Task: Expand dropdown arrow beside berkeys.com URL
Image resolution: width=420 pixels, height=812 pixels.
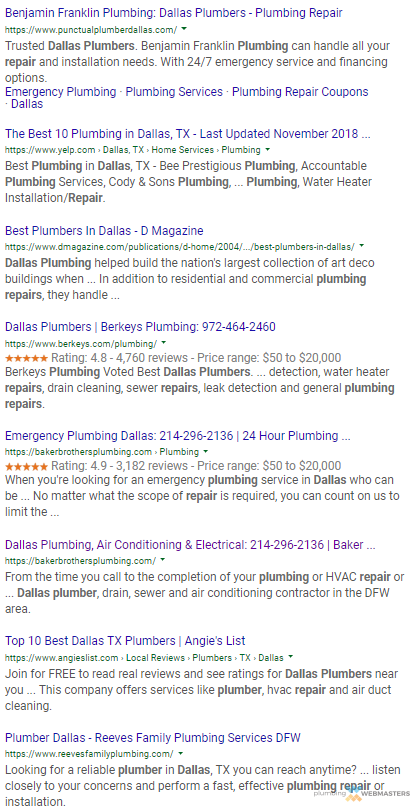Action: (164, 343)
